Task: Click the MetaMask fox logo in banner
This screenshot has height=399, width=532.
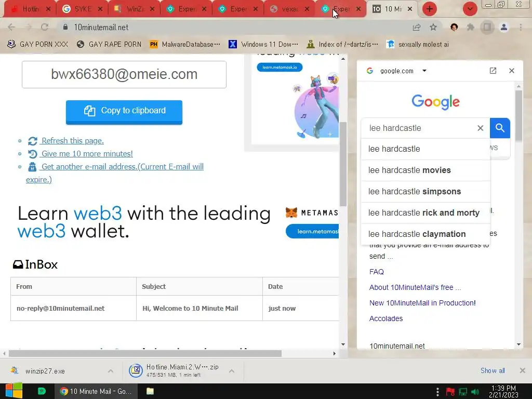Action: click(x=291, y=212)
